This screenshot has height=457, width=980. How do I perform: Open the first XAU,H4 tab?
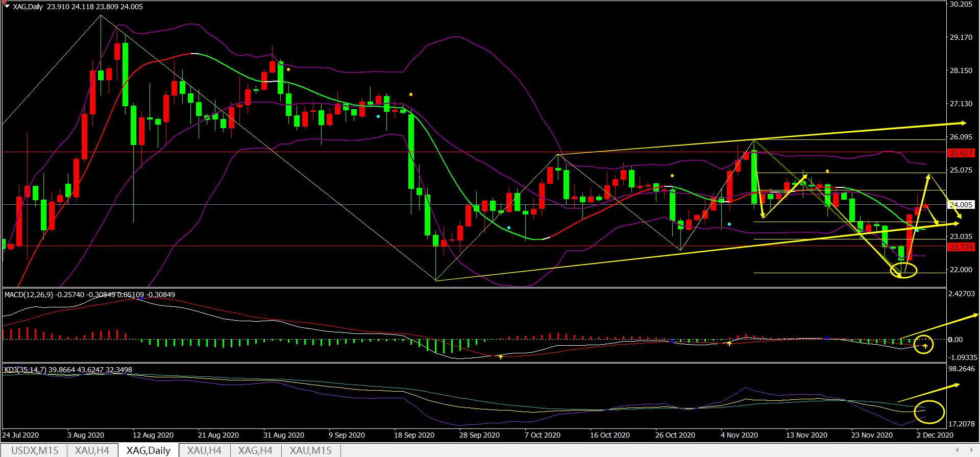tap(92, 450)
